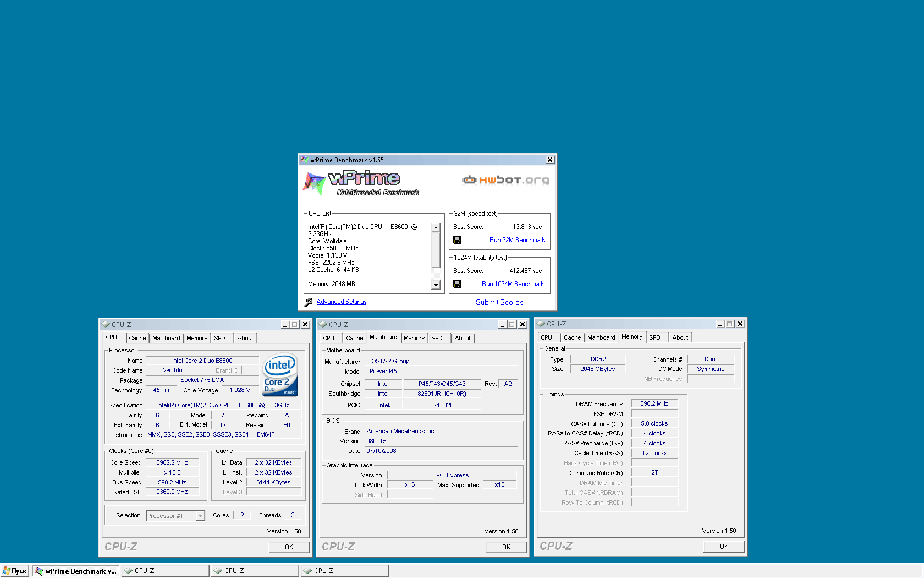Click the 32M Best Score 13,813 sec
This screenshot has width=924, height=578.
tap(527, 227)
